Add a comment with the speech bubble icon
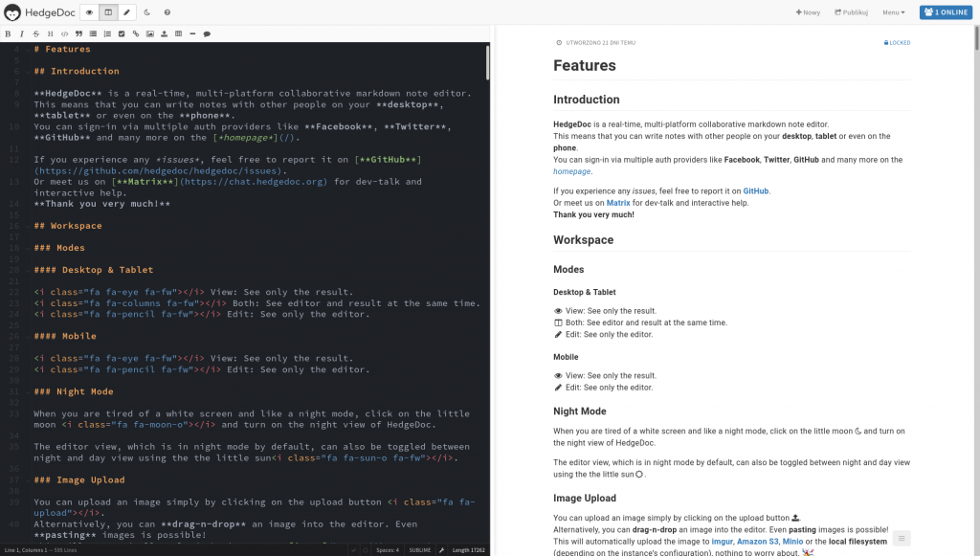This screenshot has height=556, width=980. tap(207, 33)
